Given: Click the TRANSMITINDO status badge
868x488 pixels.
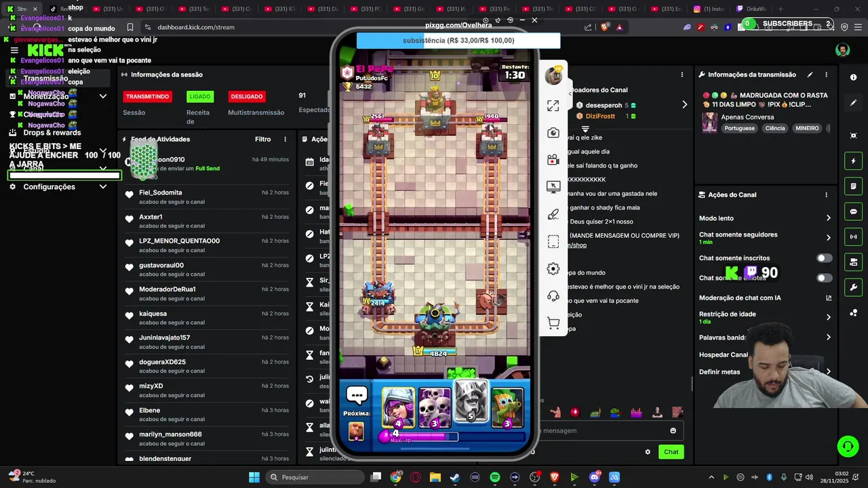Looking at the screenshot, I should pos(147,96).
